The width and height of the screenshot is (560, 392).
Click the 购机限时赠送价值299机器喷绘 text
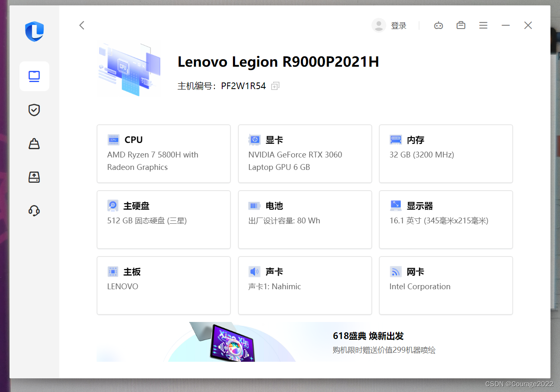[384, 350]
